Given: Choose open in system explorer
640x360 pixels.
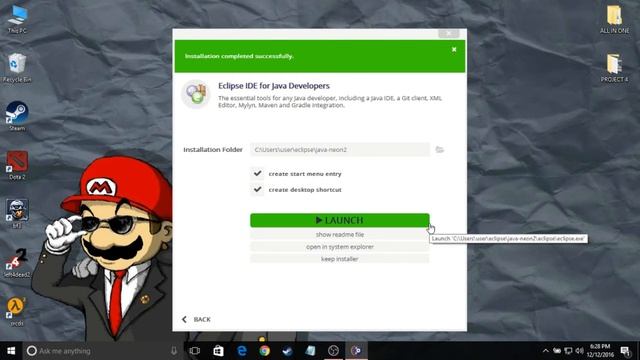Looking at the screenshot, I should coord(340,247).
